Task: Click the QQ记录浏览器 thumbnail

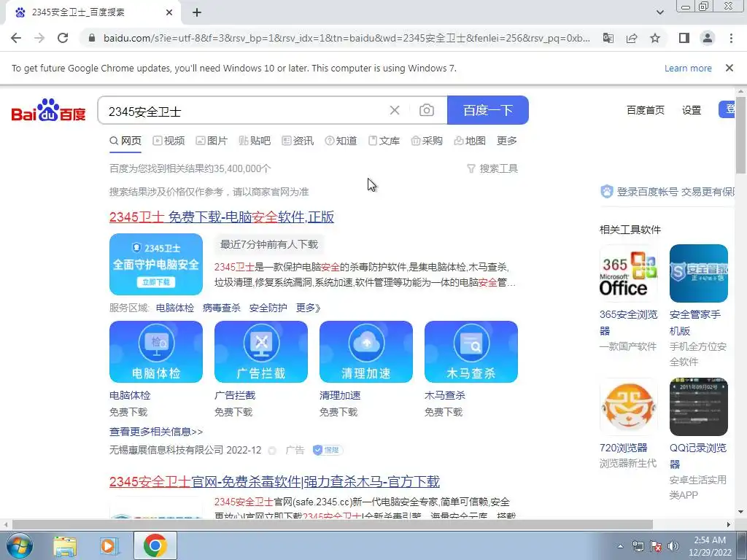Action: pos(698,407)
